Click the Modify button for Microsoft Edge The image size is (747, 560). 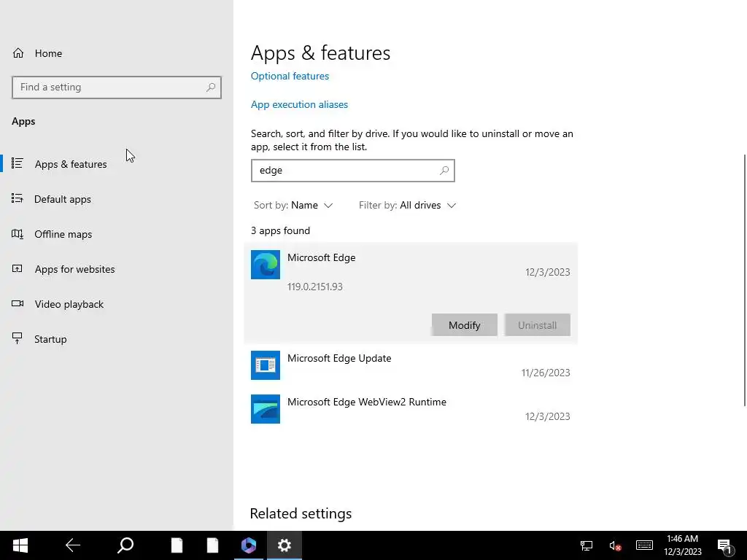click(465, 324)
